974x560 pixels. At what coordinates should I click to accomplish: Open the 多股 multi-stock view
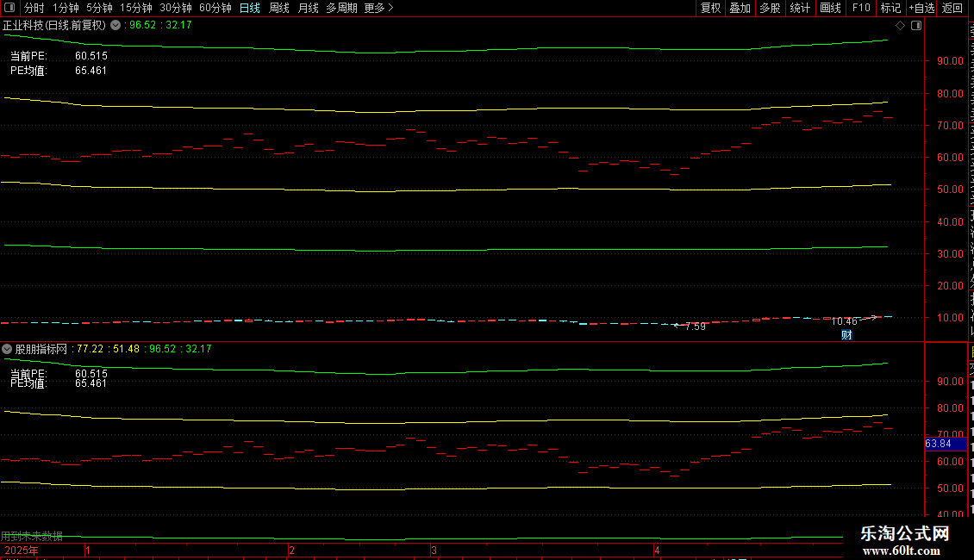pyautogui.click(x=770, y=8)
